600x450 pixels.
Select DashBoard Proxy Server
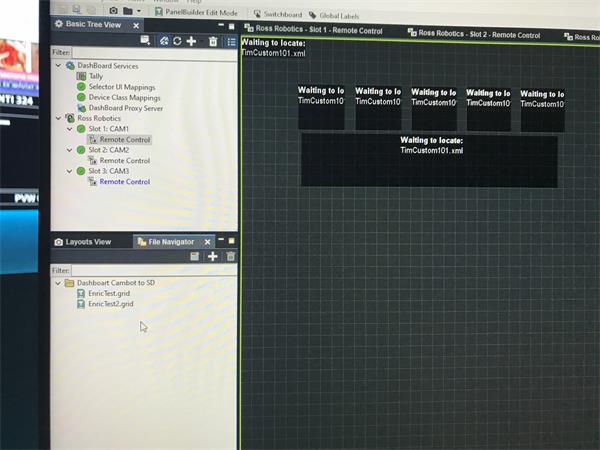pyautogui.click(x=126, y=108)
